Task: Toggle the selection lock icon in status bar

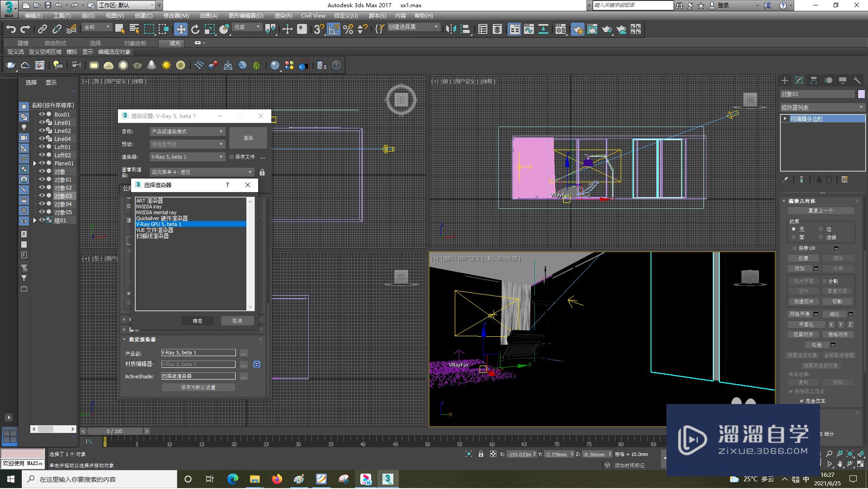Action: 481,454
